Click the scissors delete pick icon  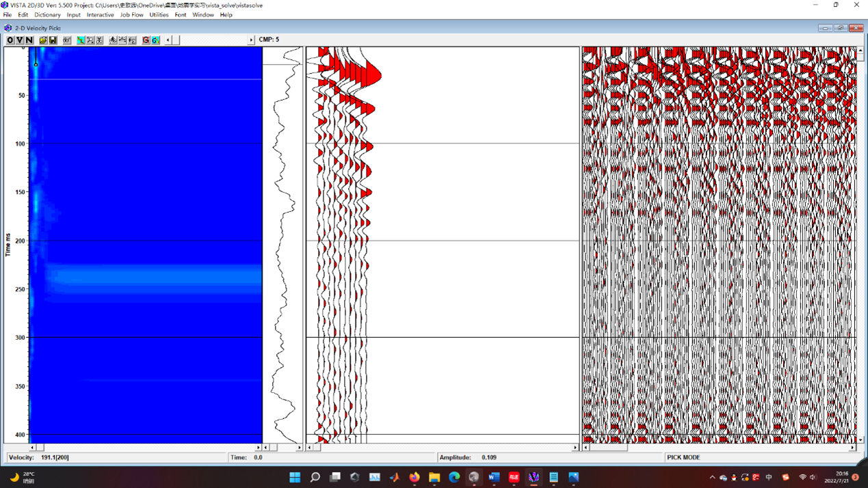click(x=100, y=40)
